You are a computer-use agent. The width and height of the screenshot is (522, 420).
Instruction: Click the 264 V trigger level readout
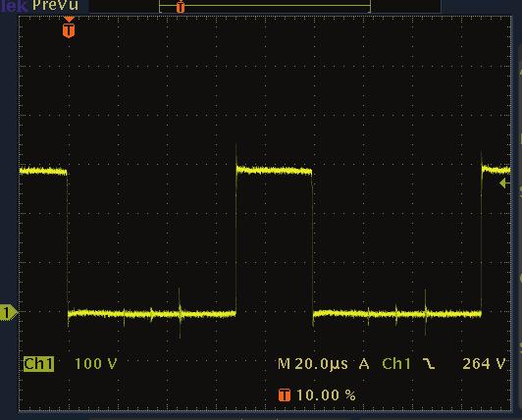(x=484, y=364)
